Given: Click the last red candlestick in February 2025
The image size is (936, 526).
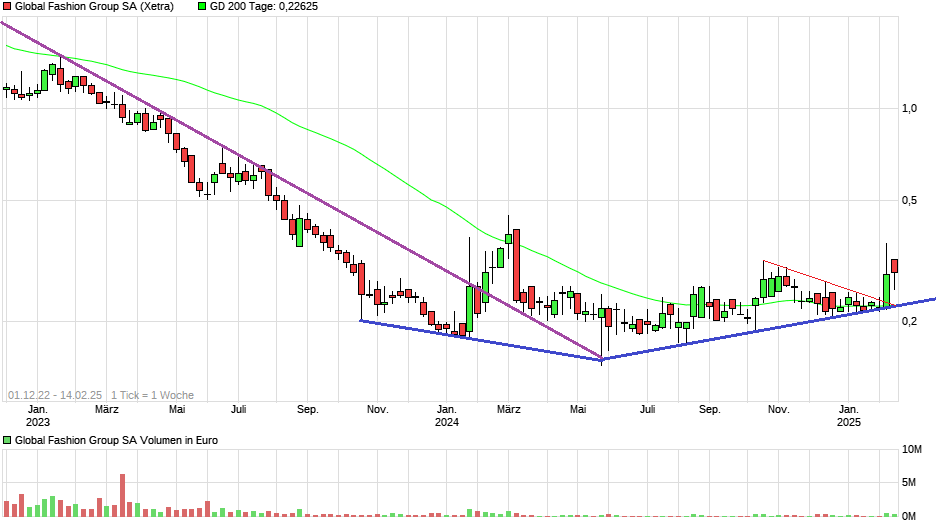Looking at the screenshot, I should pos(894,266).
